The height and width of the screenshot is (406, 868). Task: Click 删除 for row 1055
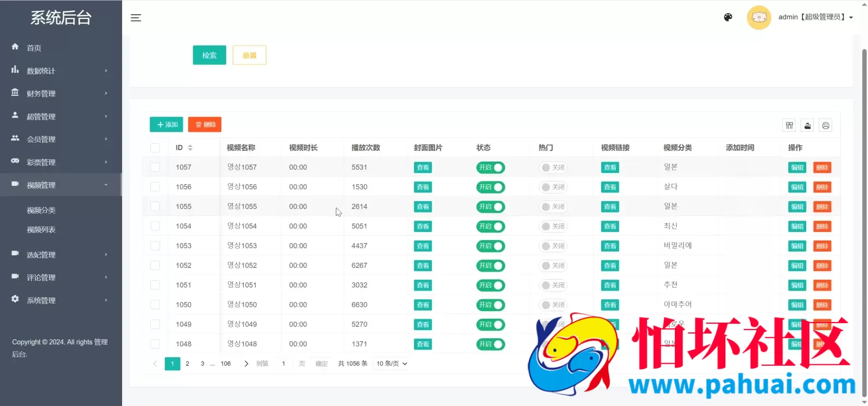(822, 207)
